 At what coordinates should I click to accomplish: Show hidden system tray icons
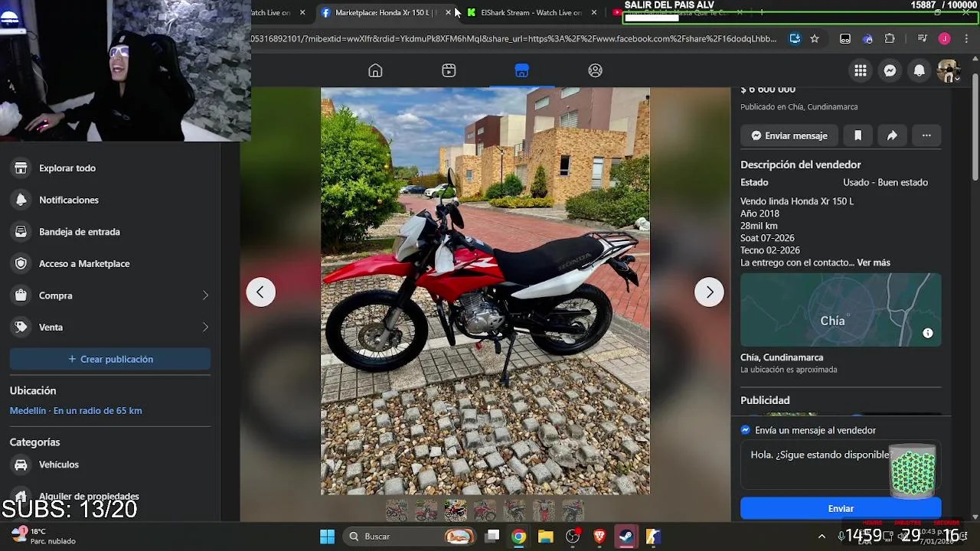click(822, 536)
